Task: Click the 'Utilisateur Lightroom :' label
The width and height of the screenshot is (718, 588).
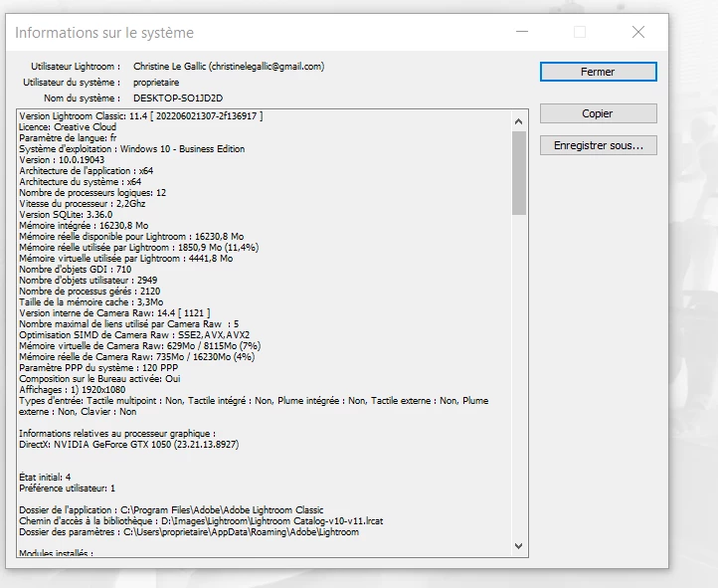Action: pyautogui.click(x=76, y=67)
